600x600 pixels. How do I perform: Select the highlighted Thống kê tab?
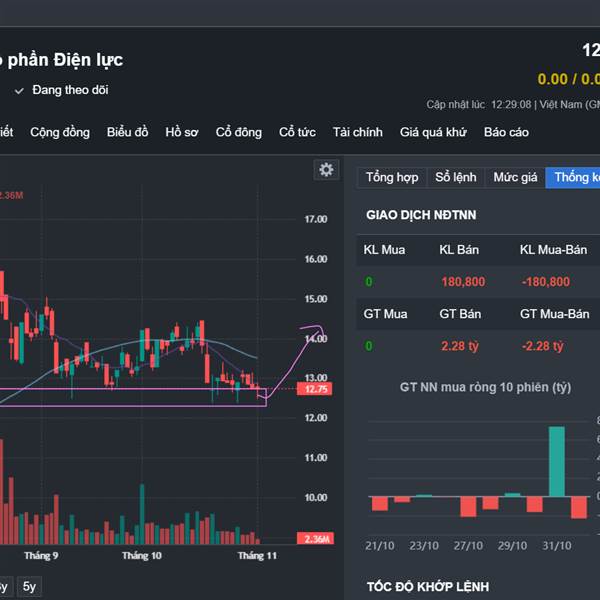coord(574,177)
